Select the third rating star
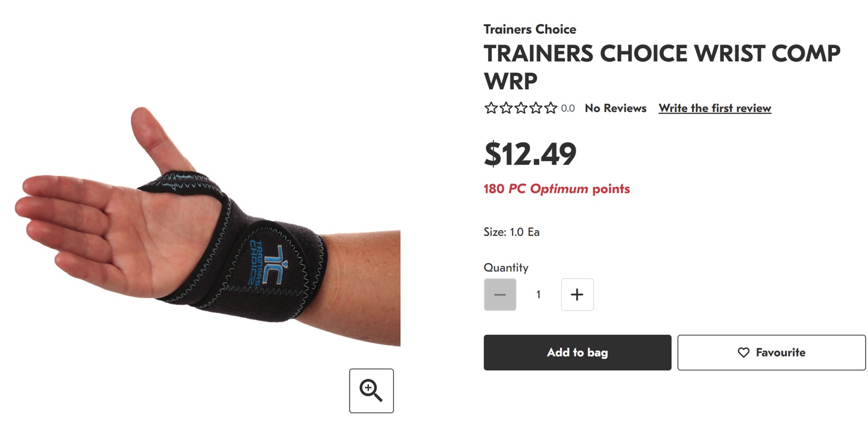 pos(521,108)
